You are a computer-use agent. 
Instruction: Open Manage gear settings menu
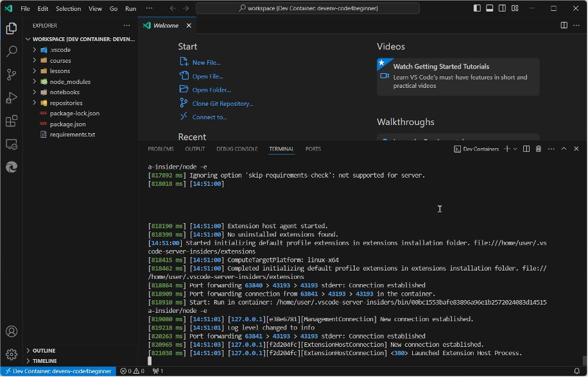(x=12, y=354)
